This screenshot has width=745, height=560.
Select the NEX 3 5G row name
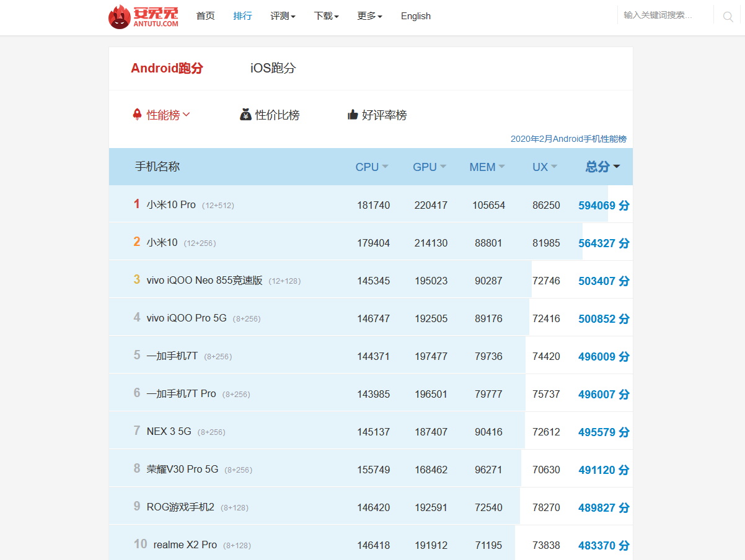tap(169, 431)
